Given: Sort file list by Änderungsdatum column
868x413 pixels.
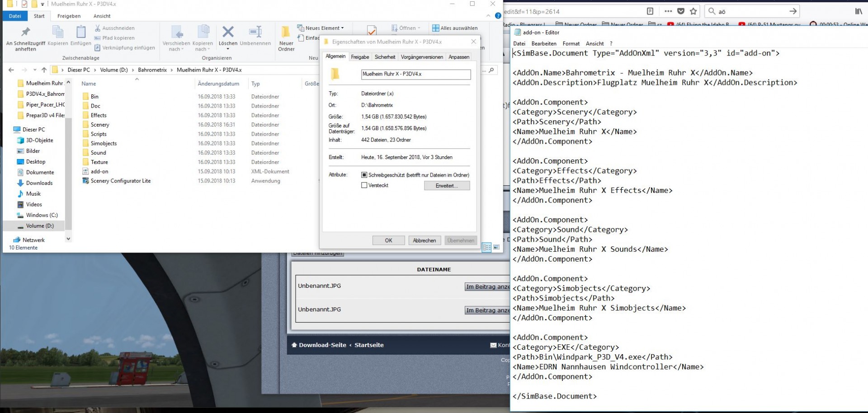Looking at the screenshot, I should [x=218, y=84].
